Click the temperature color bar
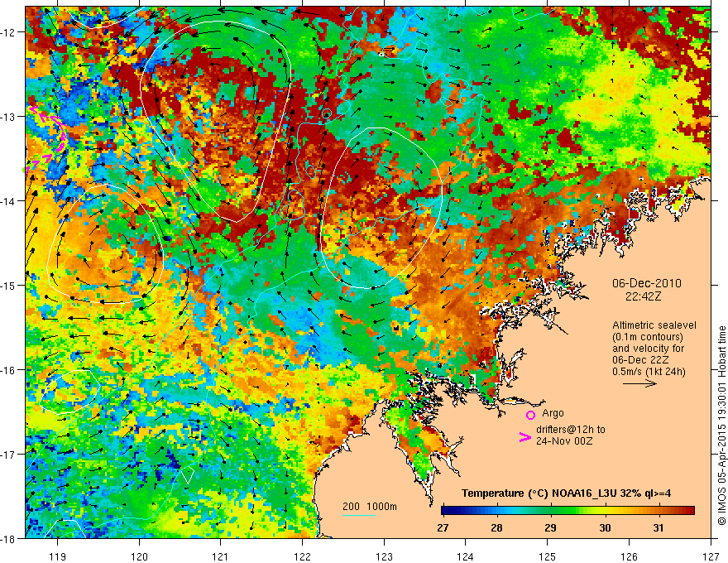This screenshot has height=563, width=728. [x=568, y=511]
